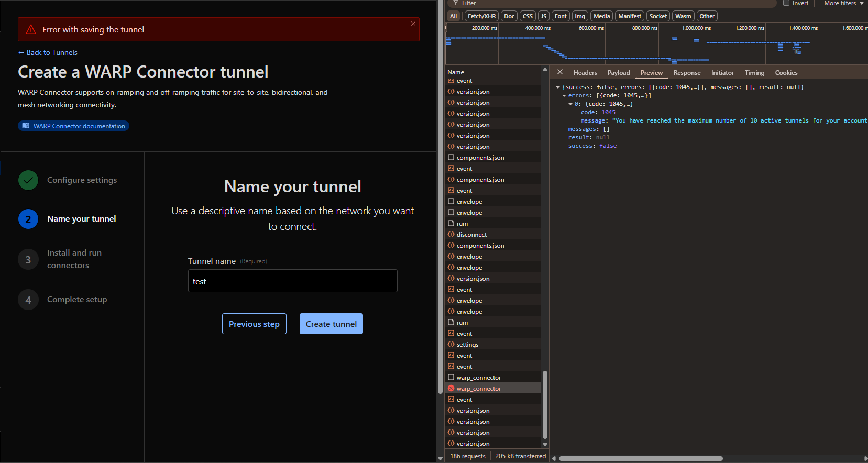868x463 pixels.
Task: Open the More filters dropdown
Action: 843,3
